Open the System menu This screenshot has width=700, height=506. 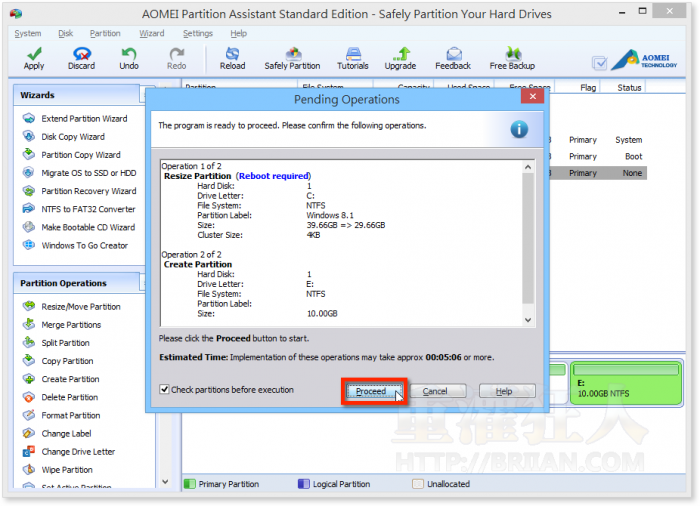pyautogui.click(x=27, y=33)
